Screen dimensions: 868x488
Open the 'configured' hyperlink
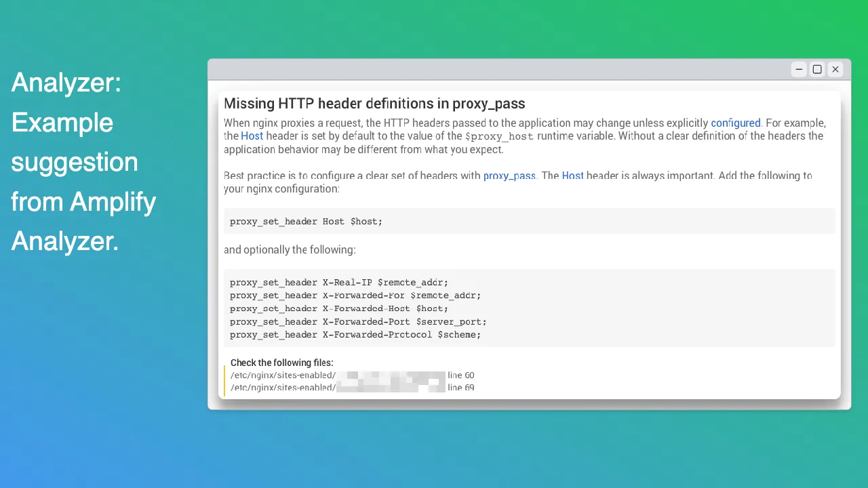735,123
